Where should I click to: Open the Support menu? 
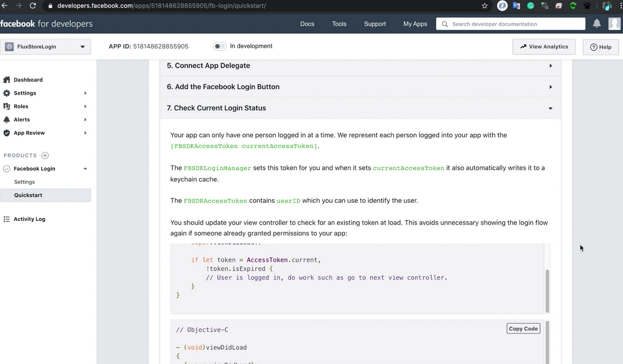(x=375, y=24)
